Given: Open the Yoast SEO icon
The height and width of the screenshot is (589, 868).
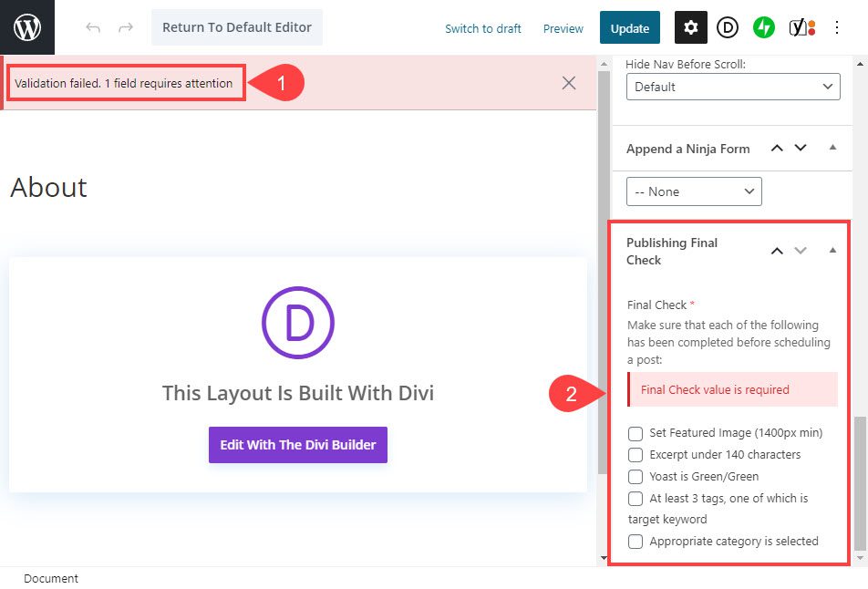Looking at the screenshot, I should click(801, 28).
